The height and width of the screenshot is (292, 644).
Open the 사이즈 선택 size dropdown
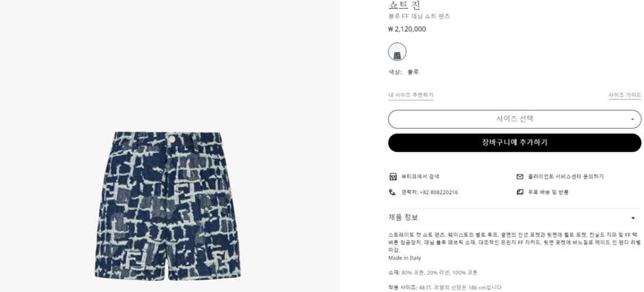pyautogui.click(x=515, y=119)
